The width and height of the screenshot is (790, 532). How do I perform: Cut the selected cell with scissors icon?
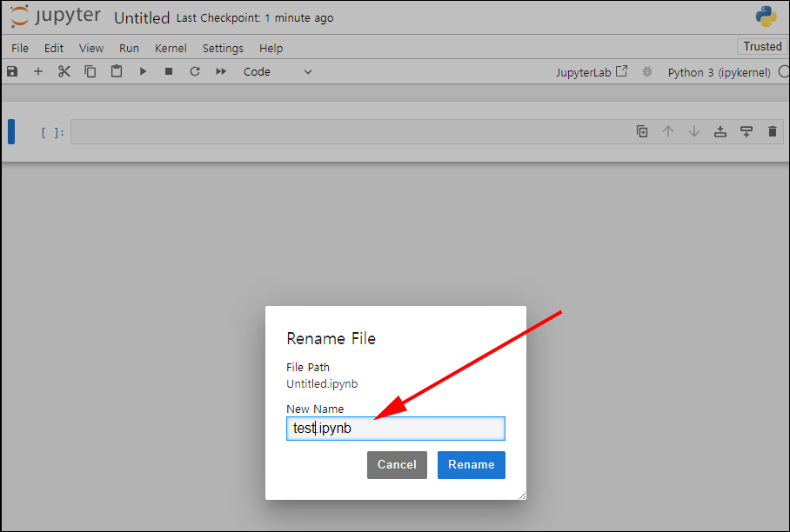tap(64, 71)
